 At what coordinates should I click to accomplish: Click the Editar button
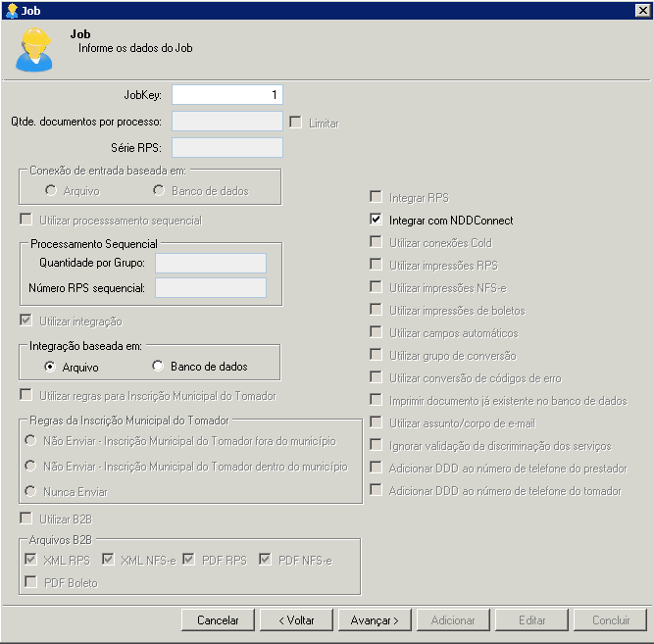[531, 619]
